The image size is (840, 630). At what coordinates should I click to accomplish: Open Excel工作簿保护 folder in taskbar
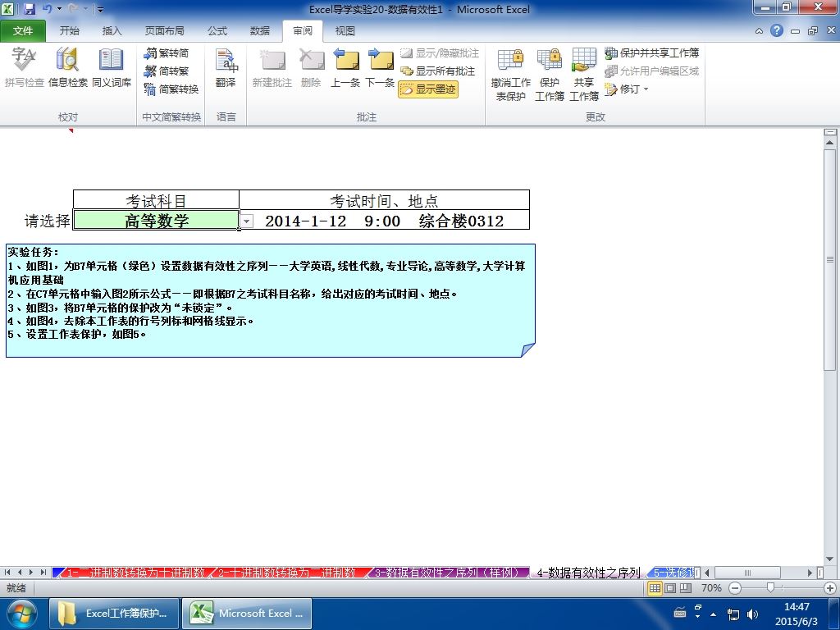click(x=113, y=614)
